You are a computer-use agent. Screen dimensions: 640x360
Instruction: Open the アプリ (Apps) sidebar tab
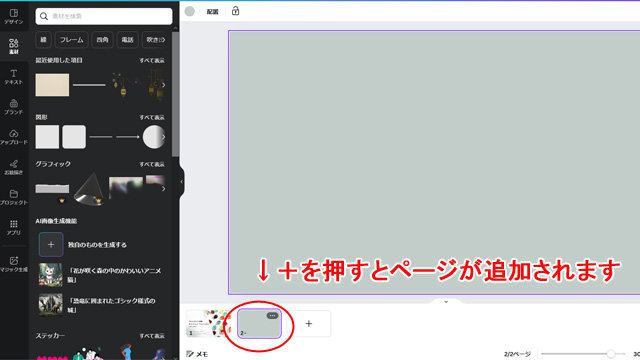pyautogui.click(x=14, y=227)
